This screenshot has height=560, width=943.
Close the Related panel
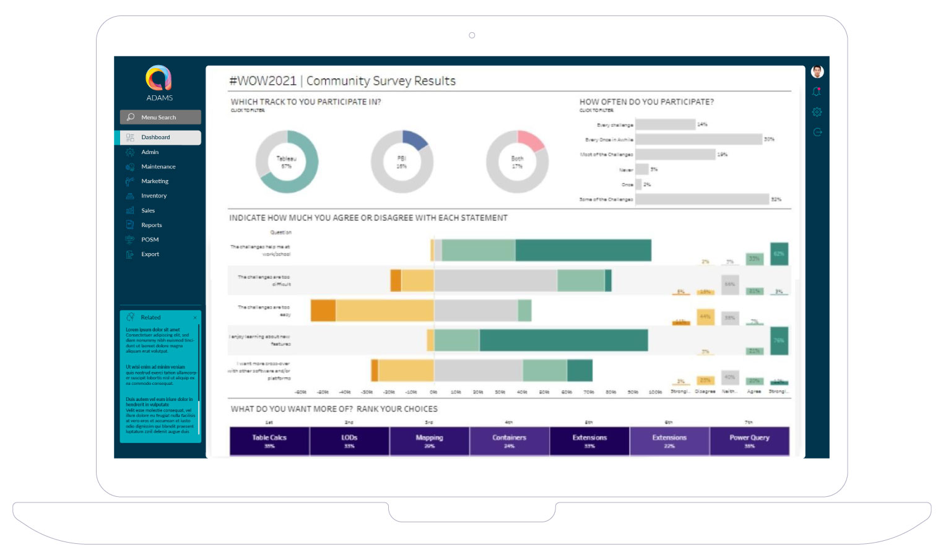point(195,317)
